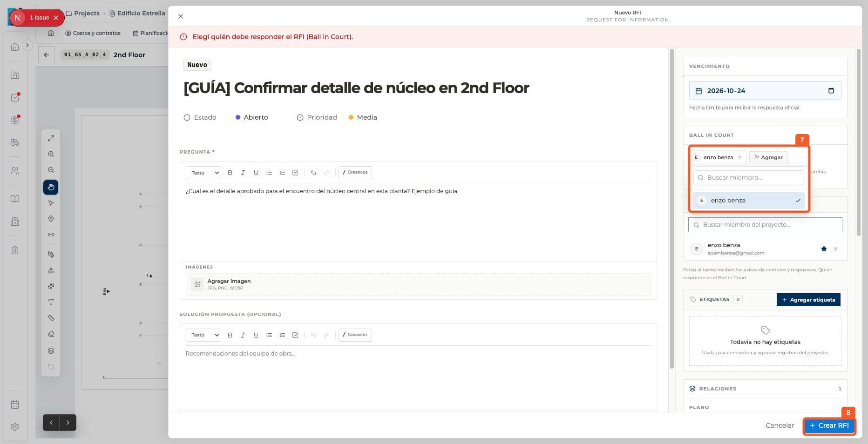The width and height of the screenshot is (868, 444).
Task: Open Planificación tab
Action: point(150,33)
